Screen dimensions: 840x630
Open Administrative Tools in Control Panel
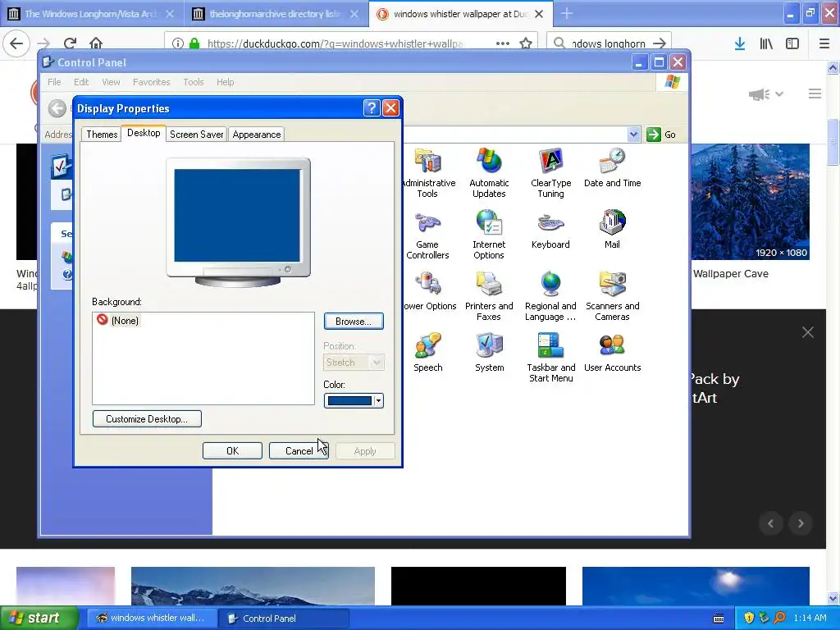click(427, 173)
